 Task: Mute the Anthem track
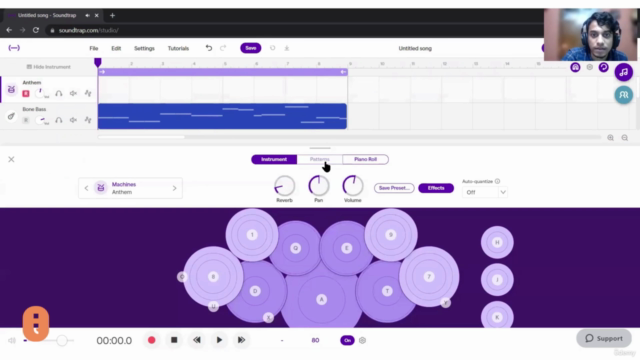pyautogui.click(x=73, y=93)
